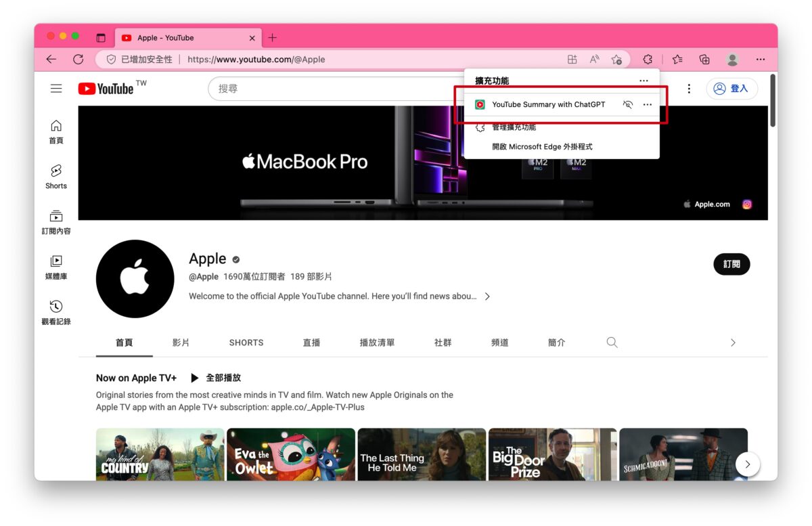Viewport: 812px width, 526px height.
Task: Open the Instagram icon on banner
Action: coord(747,204)
